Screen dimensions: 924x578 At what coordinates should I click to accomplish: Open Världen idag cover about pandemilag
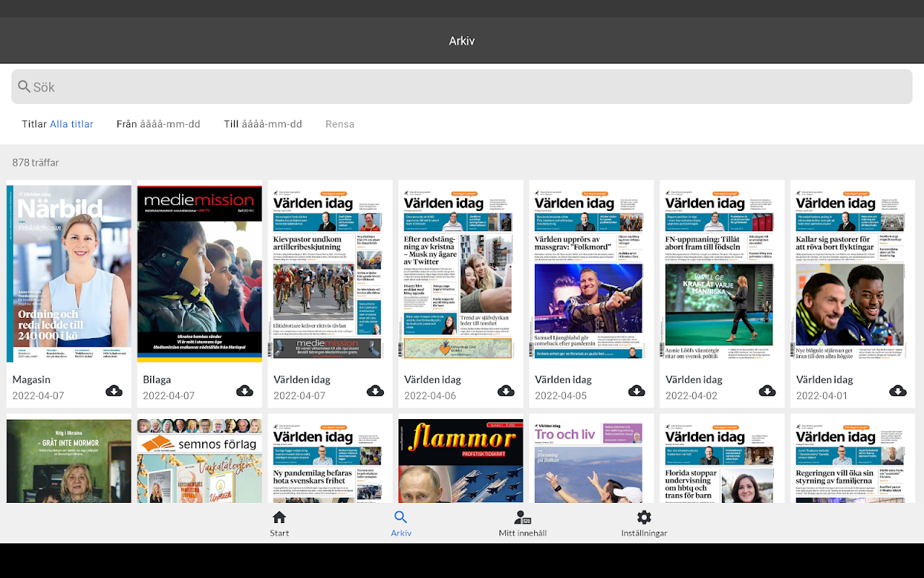[331, 461]
